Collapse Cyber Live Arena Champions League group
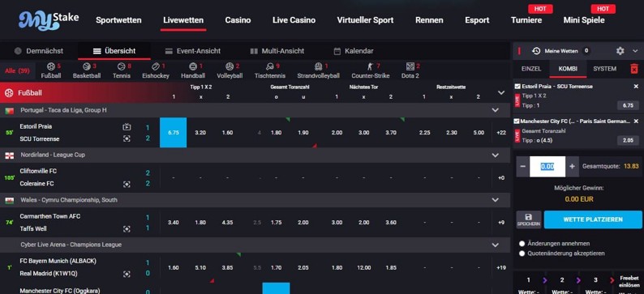 [496, 245]
